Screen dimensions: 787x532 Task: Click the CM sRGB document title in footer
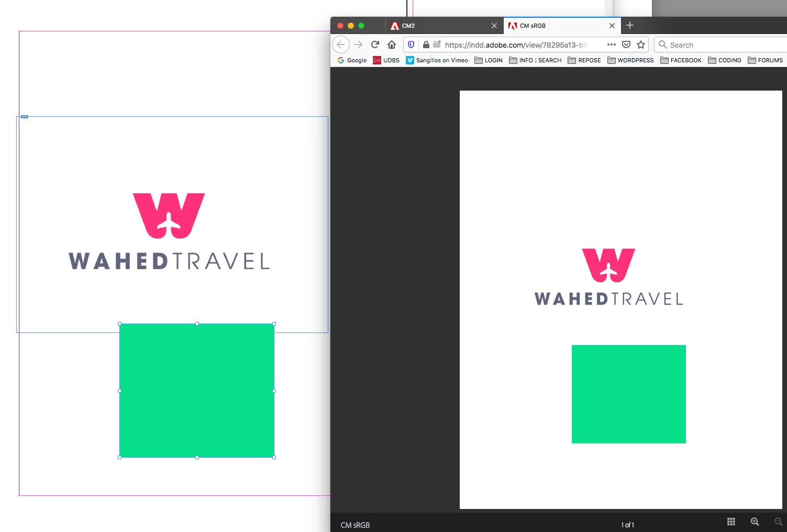coord(355,525)
